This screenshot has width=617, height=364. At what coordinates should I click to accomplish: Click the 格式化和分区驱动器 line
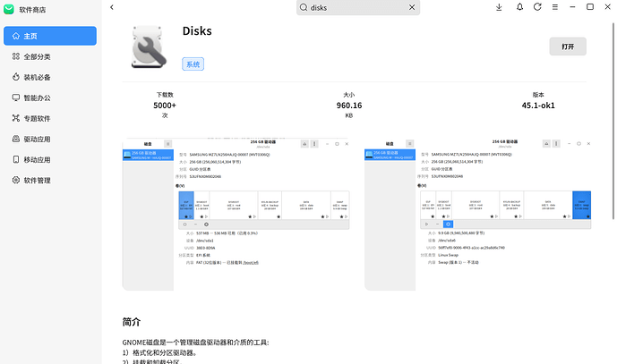pos(159,352)
